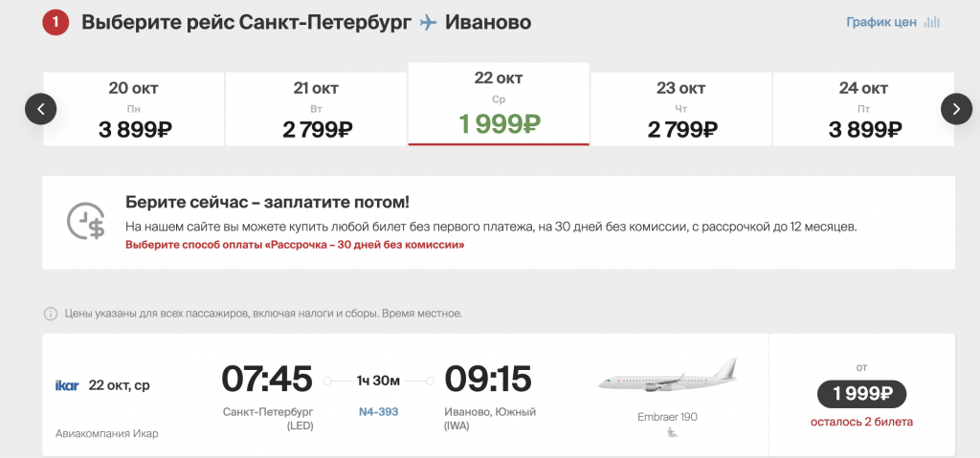Click the 07:45 departure time

pyautogui.click(x=267, y=379)
